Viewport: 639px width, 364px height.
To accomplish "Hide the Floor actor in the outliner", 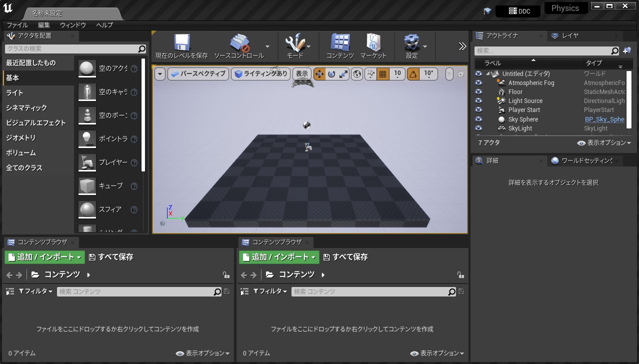I will click(x=478, y=91).
